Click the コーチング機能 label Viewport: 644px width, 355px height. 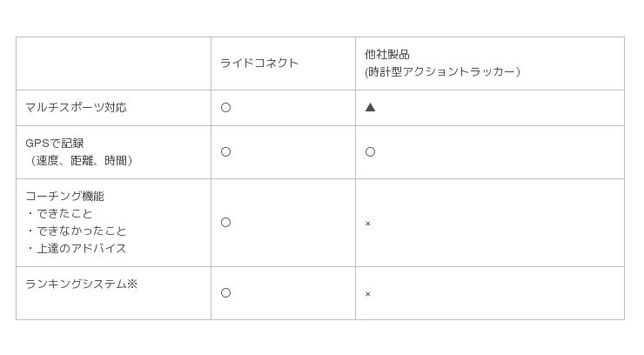coord(64,197)
